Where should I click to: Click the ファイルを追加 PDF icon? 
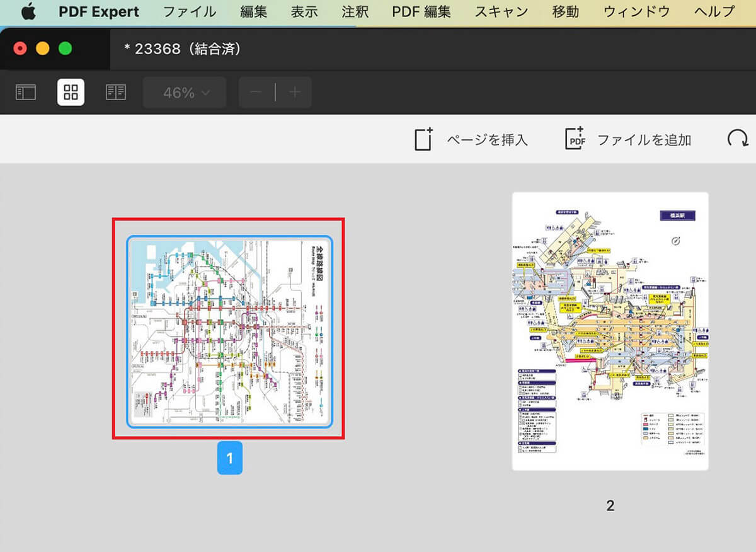tap(575, 139)
